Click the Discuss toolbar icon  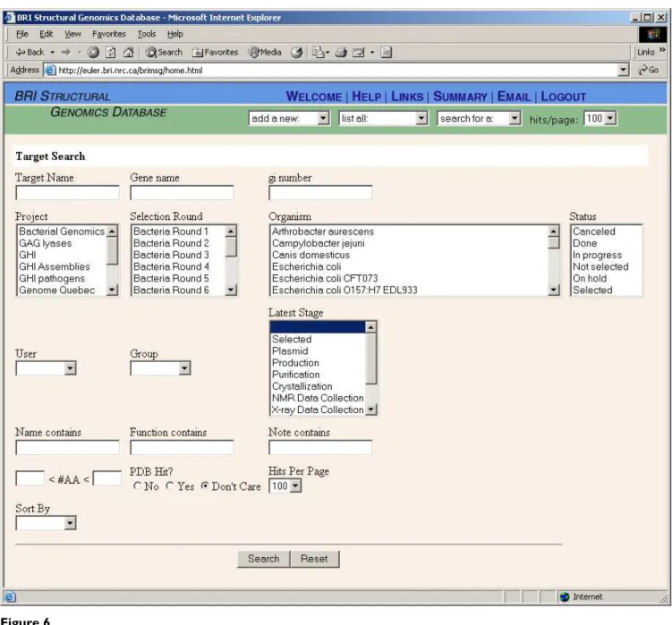(387, 52)
